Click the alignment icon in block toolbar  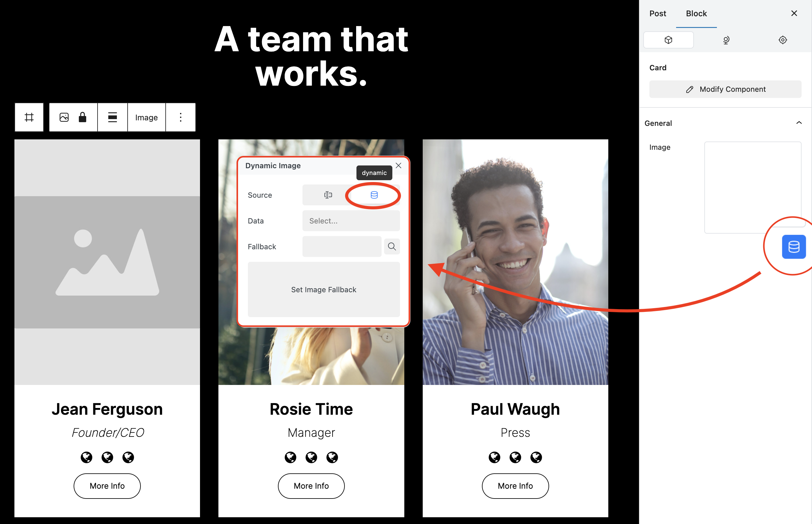[x=113, y=117]
